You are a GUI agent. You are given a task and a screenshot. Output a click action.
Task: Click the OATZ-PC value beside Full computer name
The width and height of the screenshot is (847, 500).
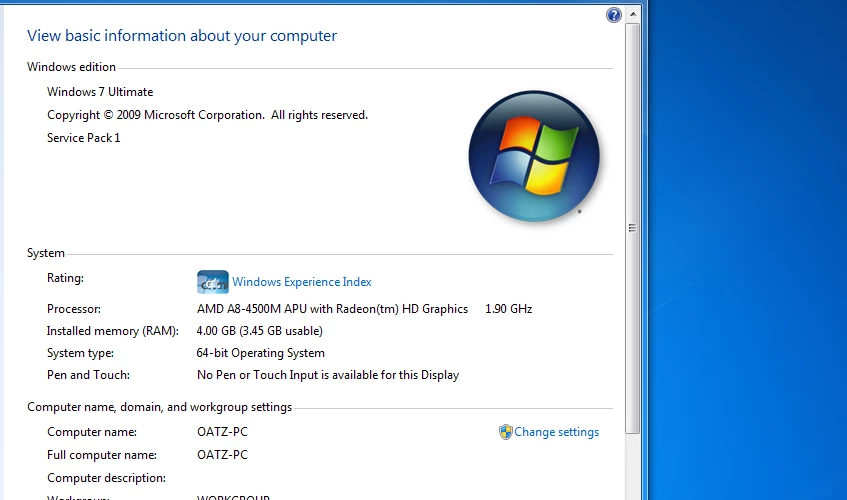pyautogui.click(x=222, y=455)
